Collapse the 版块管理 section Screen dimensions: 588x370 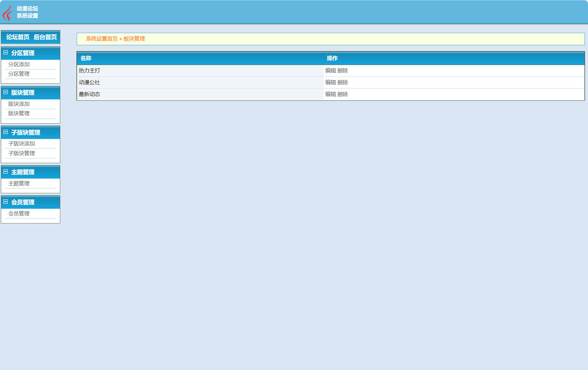click(6, 92)
